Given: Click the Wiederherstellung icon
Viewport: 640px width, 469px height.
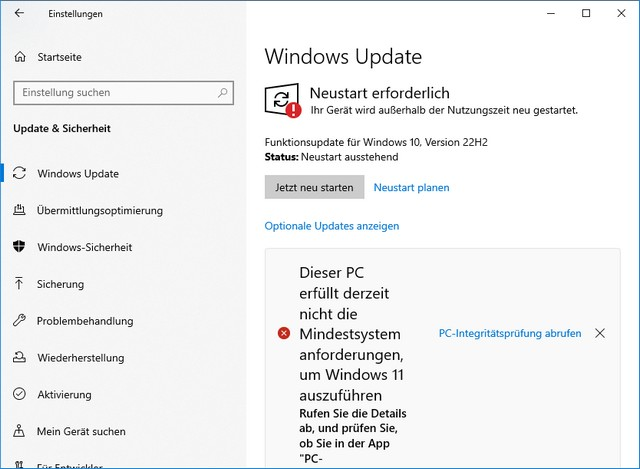Looking at the screenshot, I should click(19, 358).
